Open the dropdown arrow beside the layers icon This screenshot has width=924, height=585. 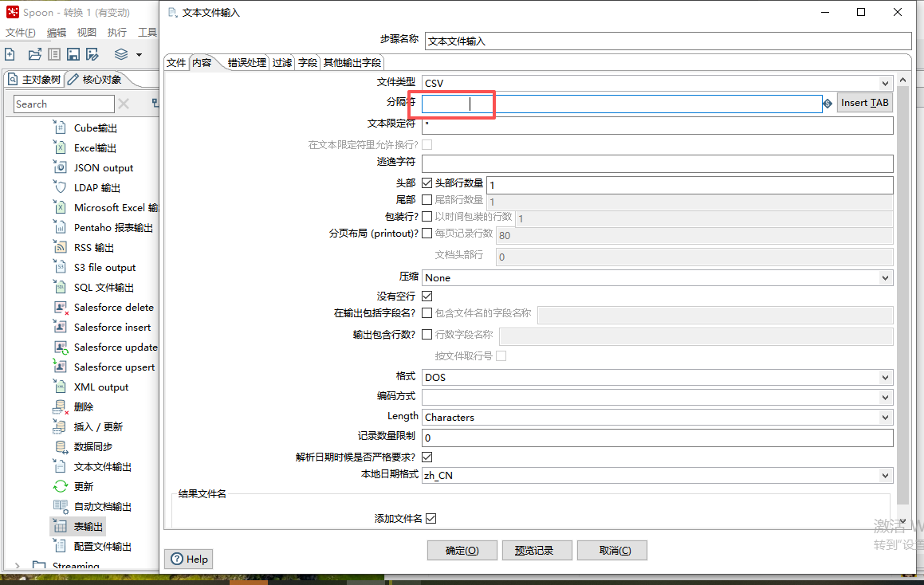[139, 55]
